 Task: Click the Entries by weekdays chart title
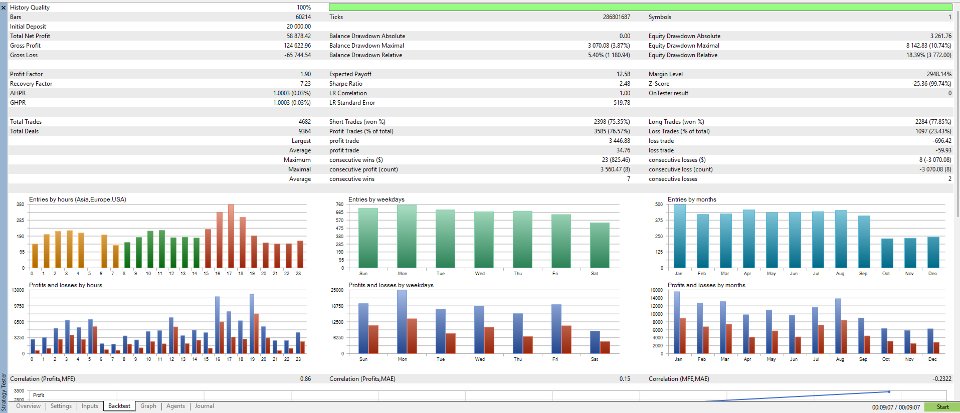tap(375, 200)
